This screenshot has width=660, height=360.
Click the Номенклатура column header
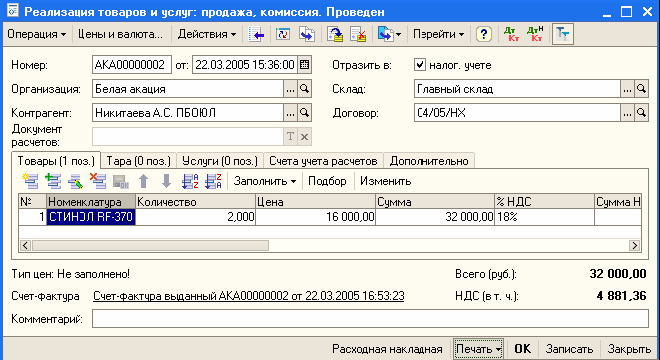tap(91, 202)
